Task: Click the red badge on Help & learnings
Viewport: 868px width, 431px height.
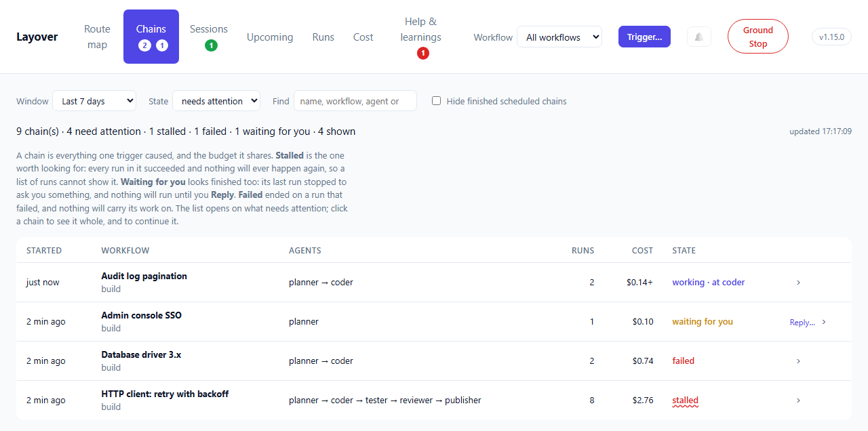Action: tap(423, 53)
